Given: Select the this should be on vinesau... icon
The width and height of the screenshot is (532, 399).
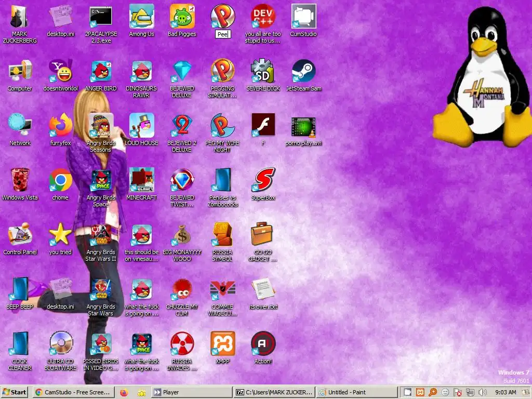Looking at the screenshot, I should (141, 235).
